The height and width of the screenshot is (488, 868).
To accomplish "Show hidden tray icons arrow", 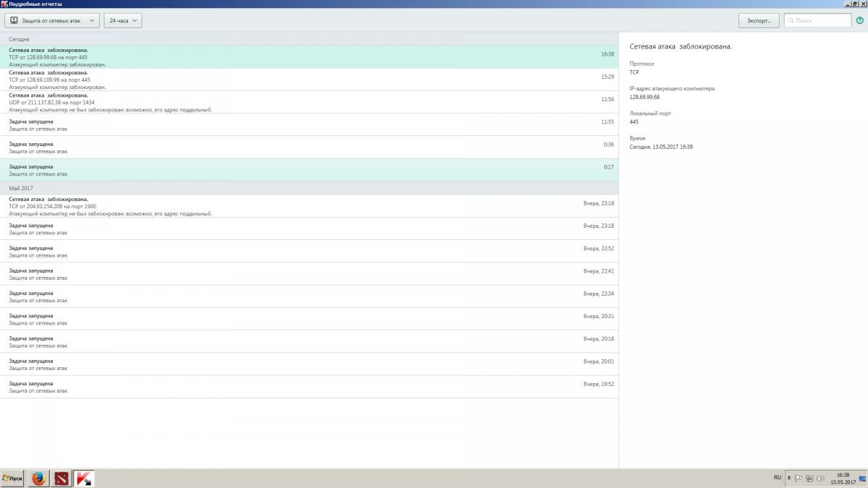I will point(789,479).
